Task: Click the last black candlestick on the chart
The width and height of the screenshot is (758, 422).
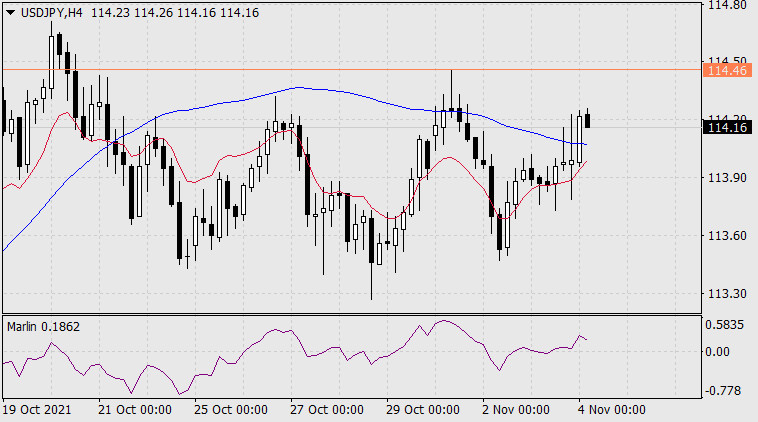Action: click(x=587, y=121)
